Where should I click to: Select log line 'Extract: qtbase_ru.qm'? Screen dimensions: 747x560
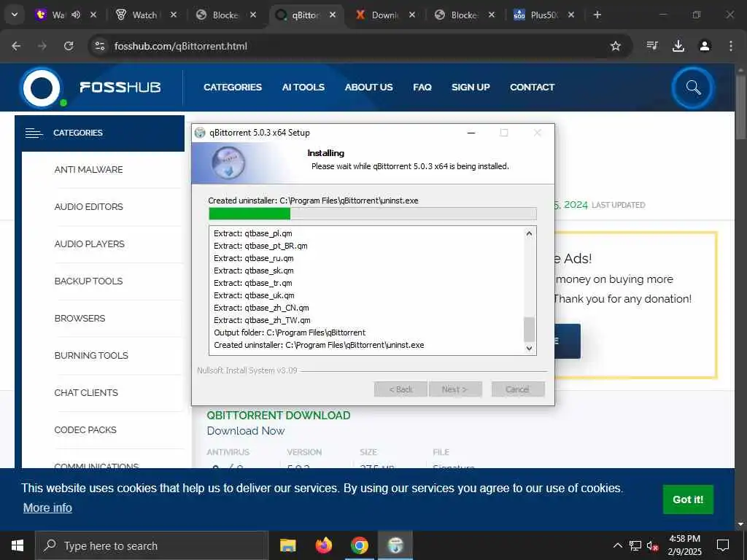coord(253,258)
